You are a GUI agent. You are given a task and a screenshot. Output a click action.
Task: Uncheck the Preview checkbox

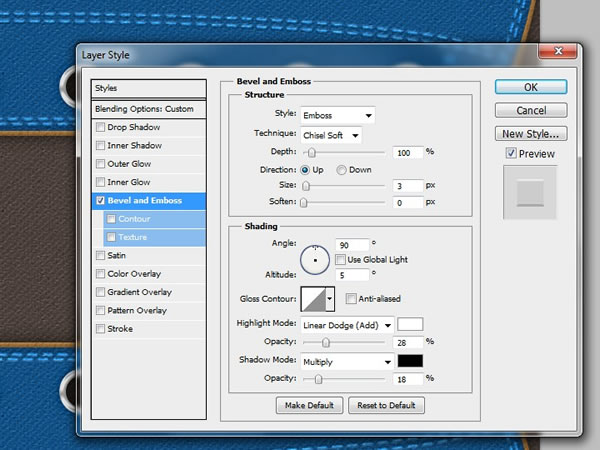pos(511,153)
